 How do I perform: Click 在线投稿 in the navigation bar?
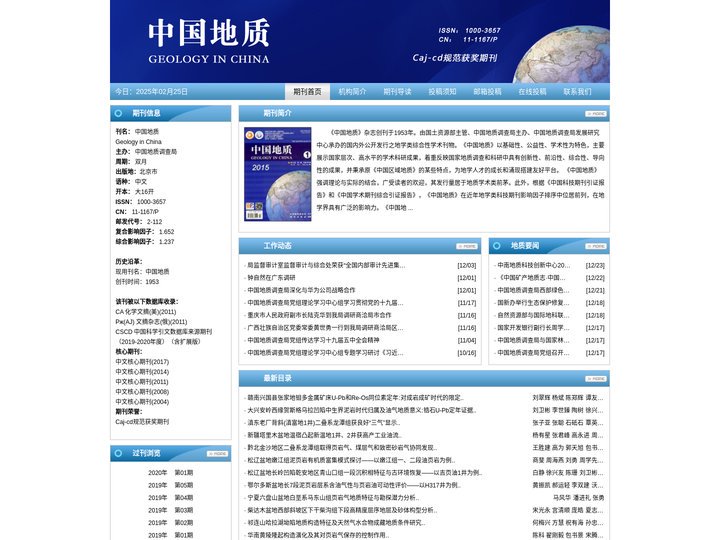click(x=532, y=91)
